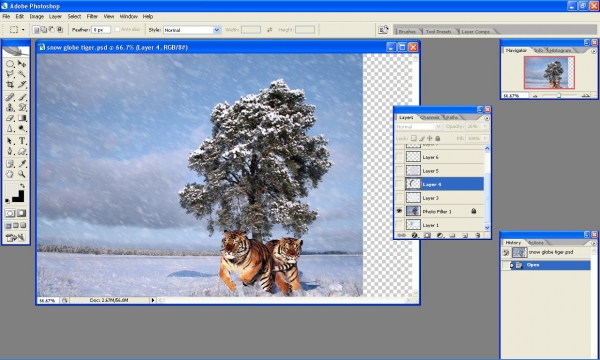Switch to the Paths tab
600x360 pixels.
tap(452, 117)
